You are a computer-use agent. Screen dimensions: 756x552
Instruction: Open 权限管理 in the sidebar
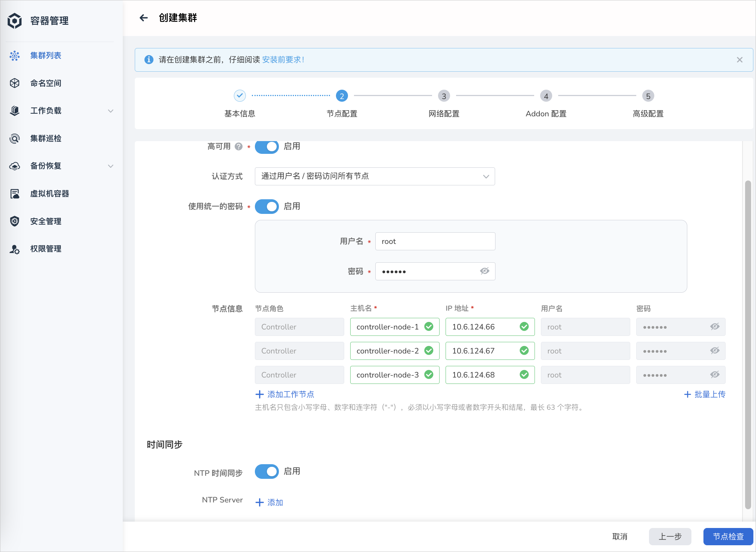point(46,249)
